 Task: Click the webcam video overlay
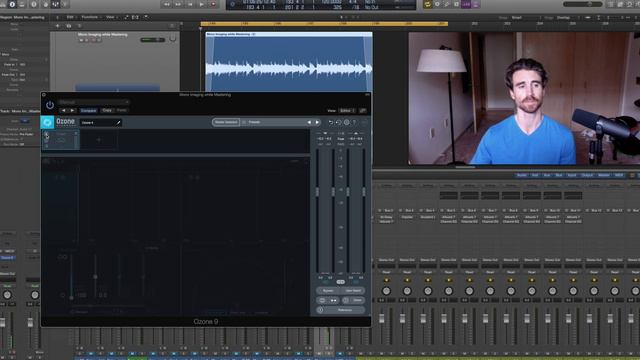coord(524,98)
